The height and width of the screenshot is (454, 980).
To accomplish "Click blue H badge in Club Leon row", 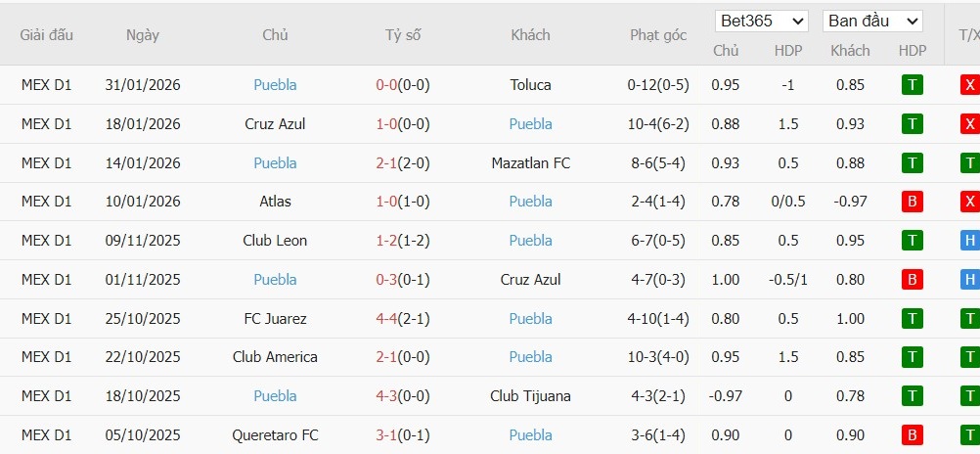I will tap(969, 241).
